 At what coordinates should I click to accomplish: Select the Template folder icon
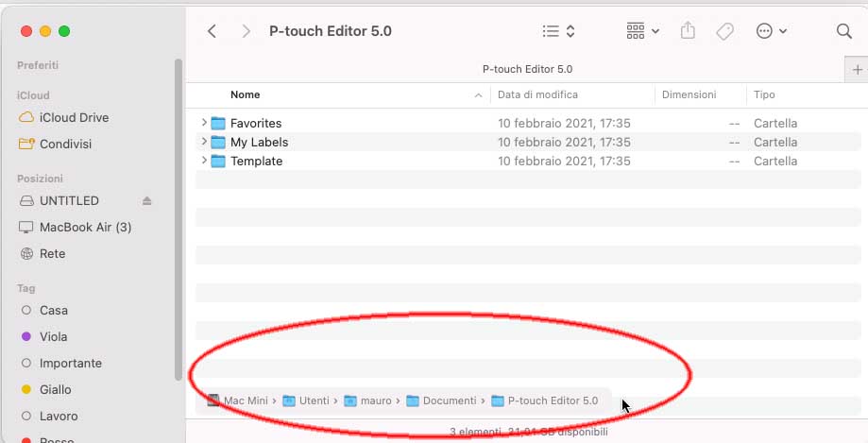(218, 161)
